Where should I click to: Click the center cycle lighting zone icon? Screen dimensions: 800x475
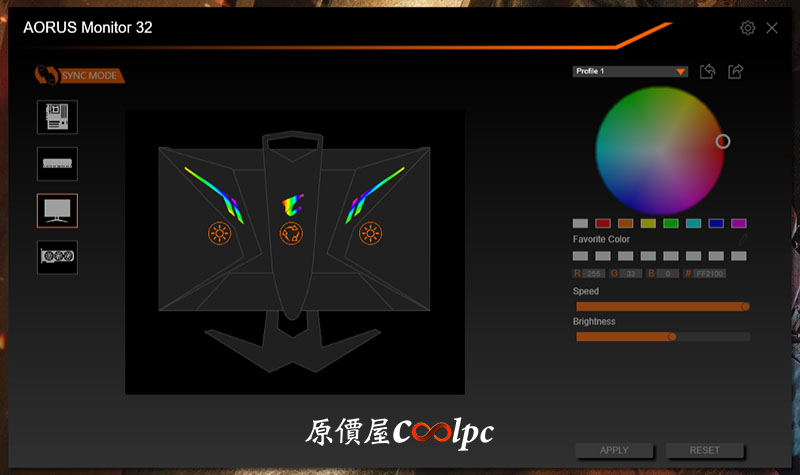(x=291, y=234)
